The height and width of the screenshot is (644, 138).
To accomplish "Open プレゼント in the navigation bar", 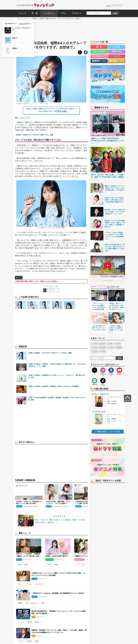I will pos(77,13).
